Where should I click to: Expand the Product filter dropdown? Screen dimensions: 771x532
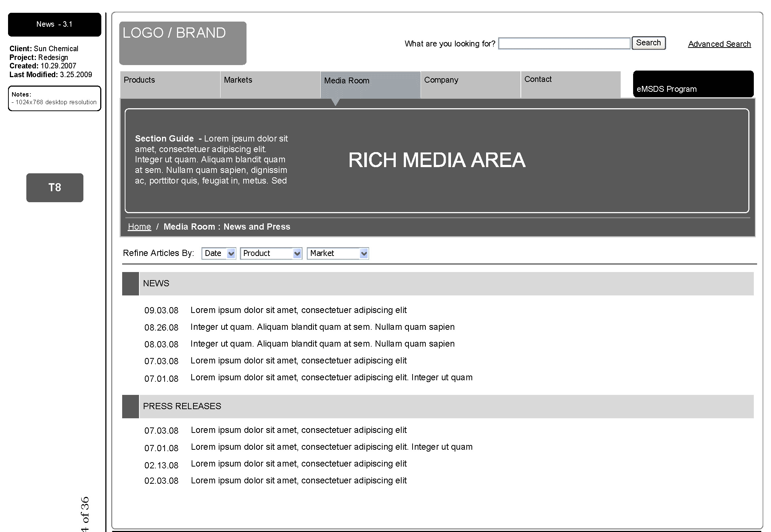click(x=271, y=253)
